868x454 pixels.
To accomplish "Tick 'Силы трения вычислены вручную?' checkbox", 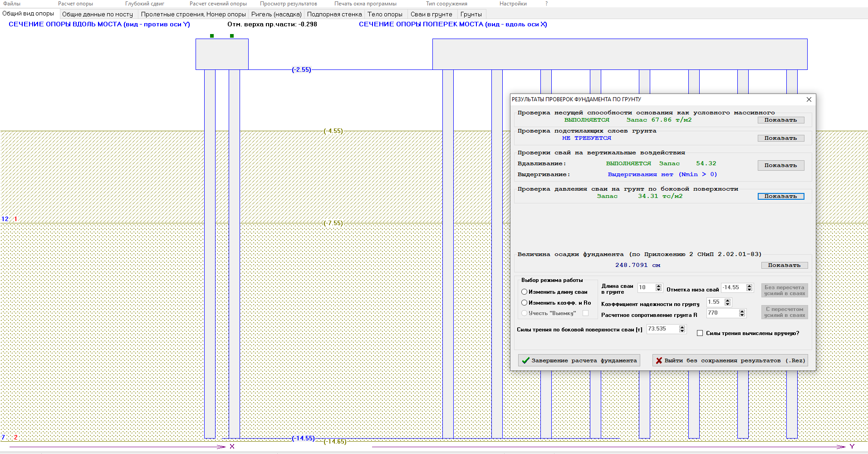I will [x=700, y=333].
